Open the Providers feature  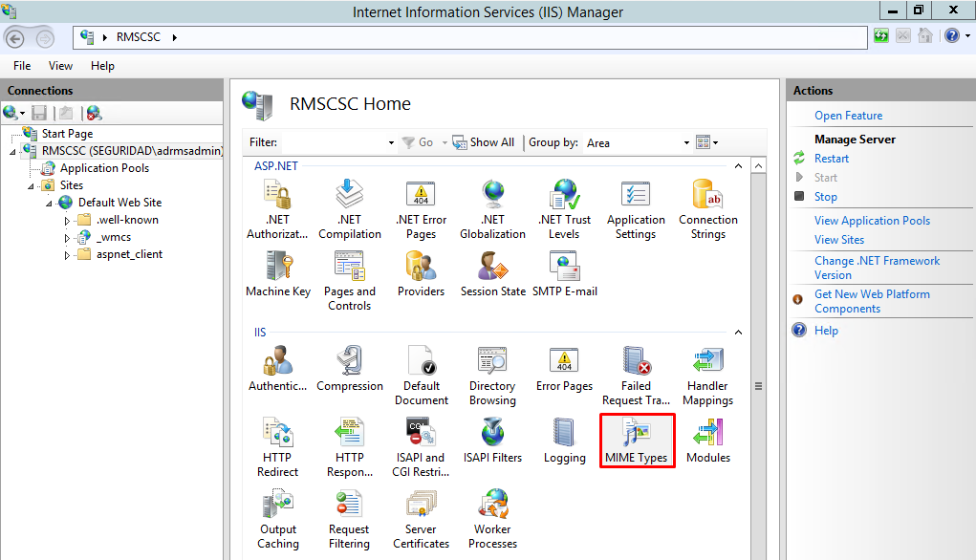(x=422, y=273)
